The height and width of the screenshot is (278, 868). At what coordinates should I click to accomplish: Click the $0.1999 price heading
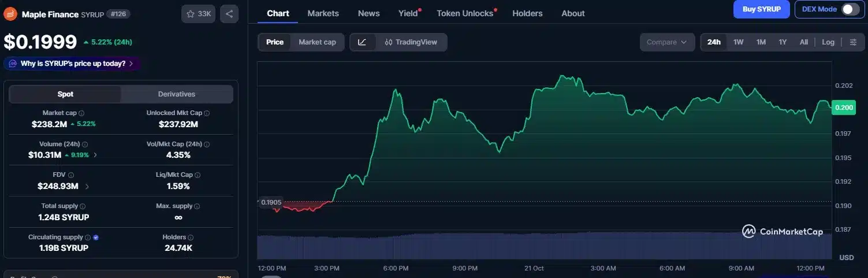[40, 42]
